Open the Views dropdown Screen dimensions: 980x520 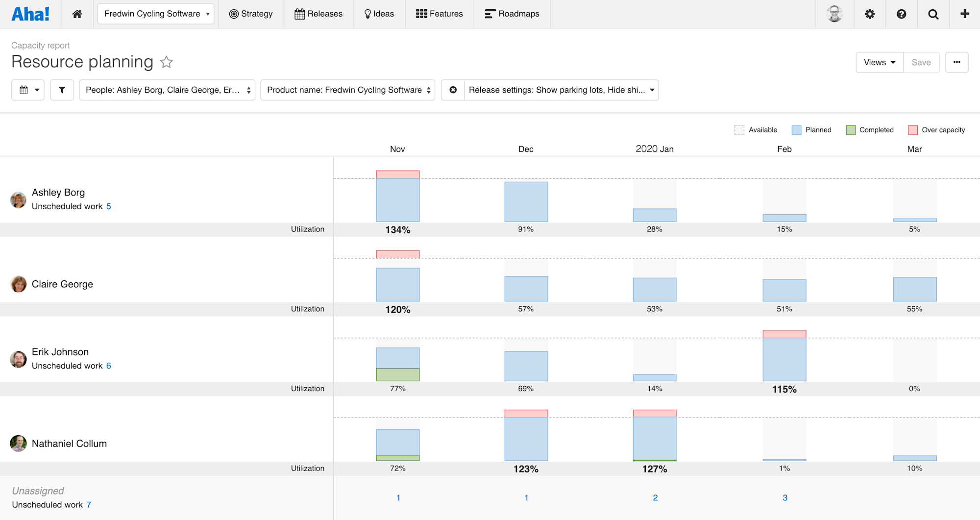[x=879, y=62]
